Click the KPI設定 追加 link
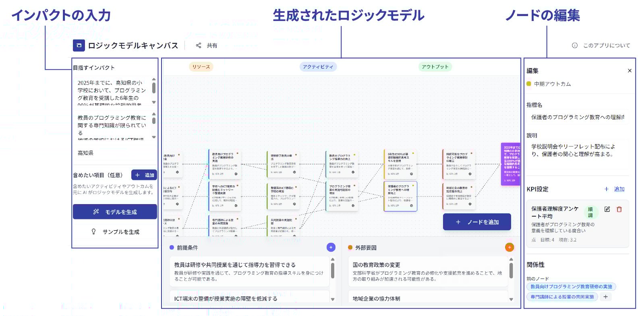 (x=615, y=189)
